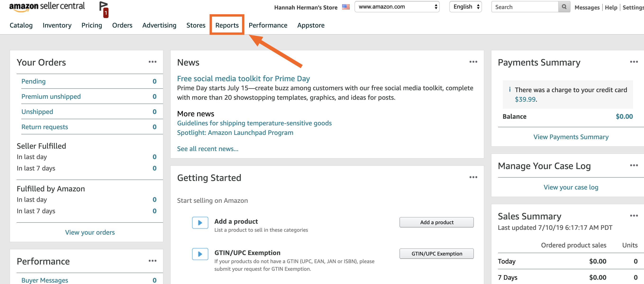The image size is (644, 284).
Task: Open the Sales Summary ellipsis menu
Action: (634, 215)
